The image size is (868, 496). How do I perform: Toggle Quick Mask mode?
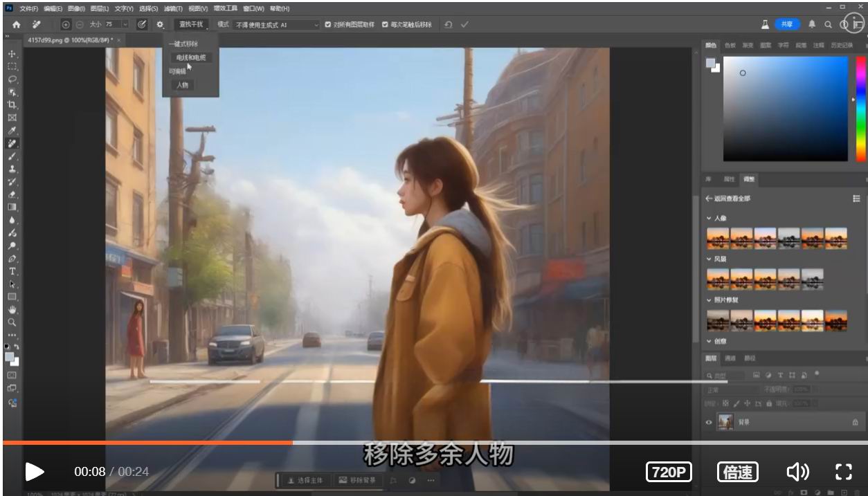coord(12,375)
